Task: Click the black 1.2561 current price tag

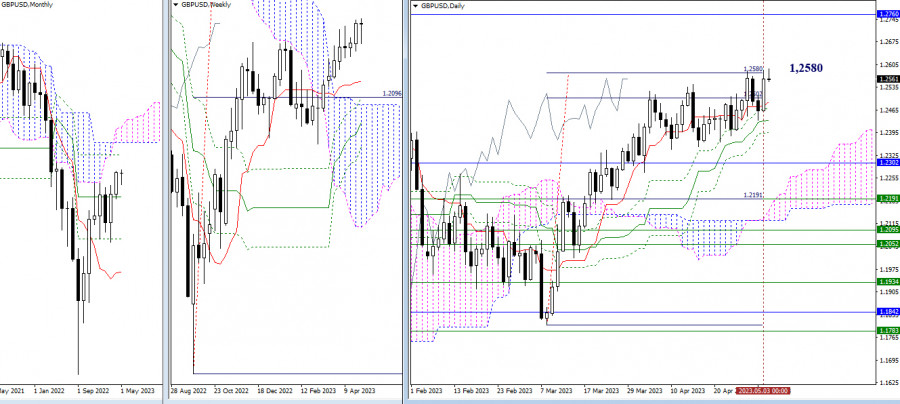Action: [887, 79]
